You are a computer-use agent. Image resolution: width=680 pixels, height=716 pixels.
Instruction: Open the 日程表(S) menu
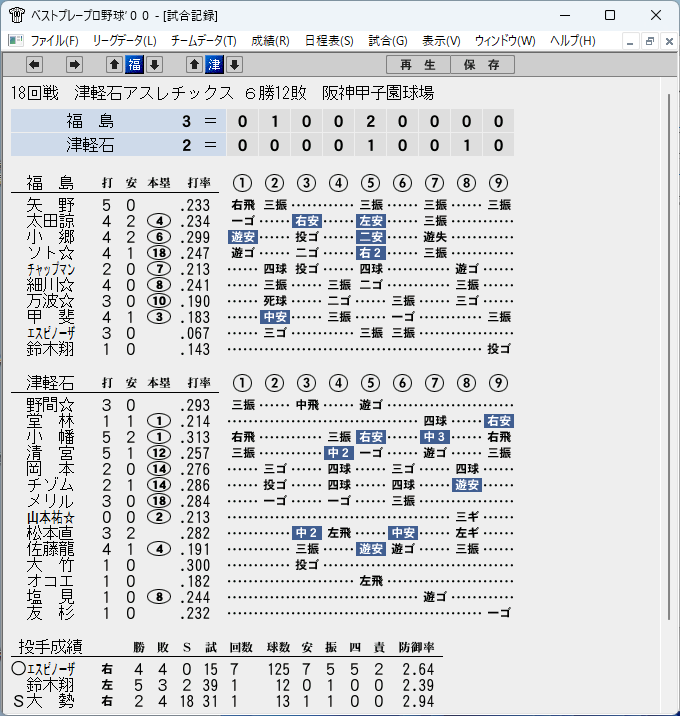click(x=329, y=41)
